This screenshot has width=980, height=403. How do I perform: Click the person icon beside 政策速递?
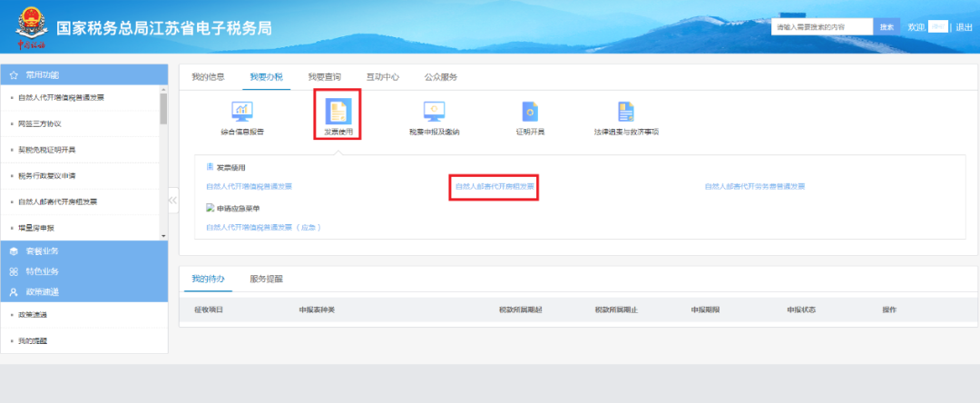pyautogui.click(x=14, y=291)
